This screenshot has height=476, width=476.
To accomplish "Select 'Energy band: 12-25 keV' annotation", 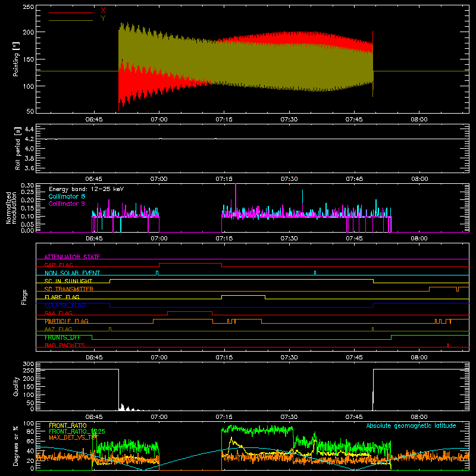I will (86, 189).
